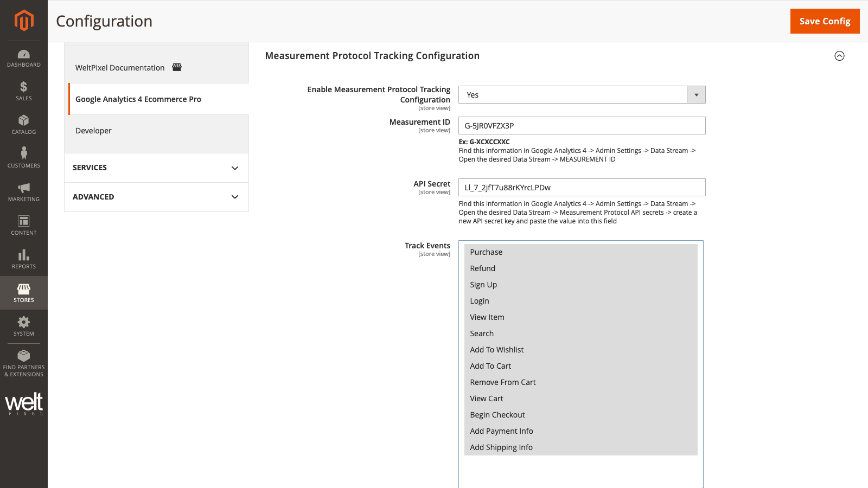Click the Configuration page title

[x=104, y=21]
